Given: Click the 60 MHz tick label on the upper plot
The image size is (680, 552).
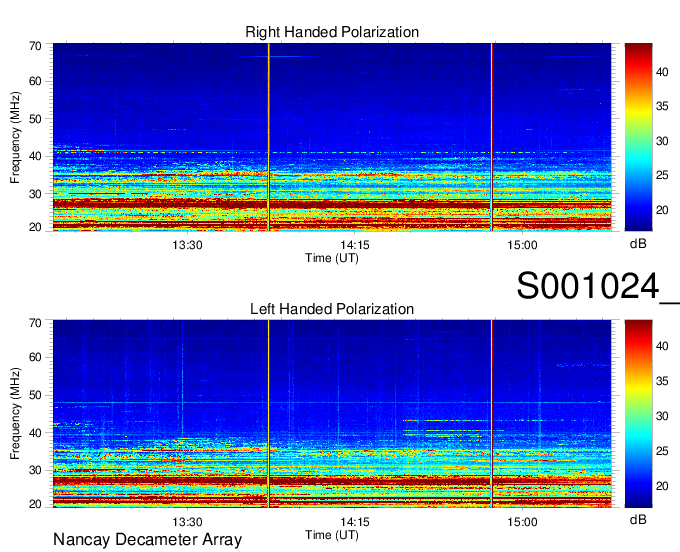Looking at the screenshot, I should [x=35, y=81].
